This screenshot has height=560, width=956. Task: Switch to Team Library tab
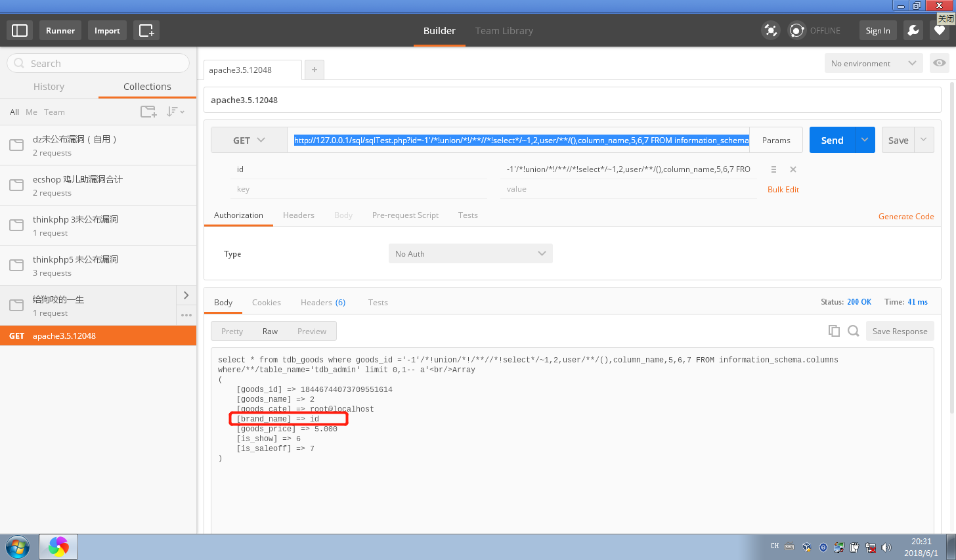[504, 31]
